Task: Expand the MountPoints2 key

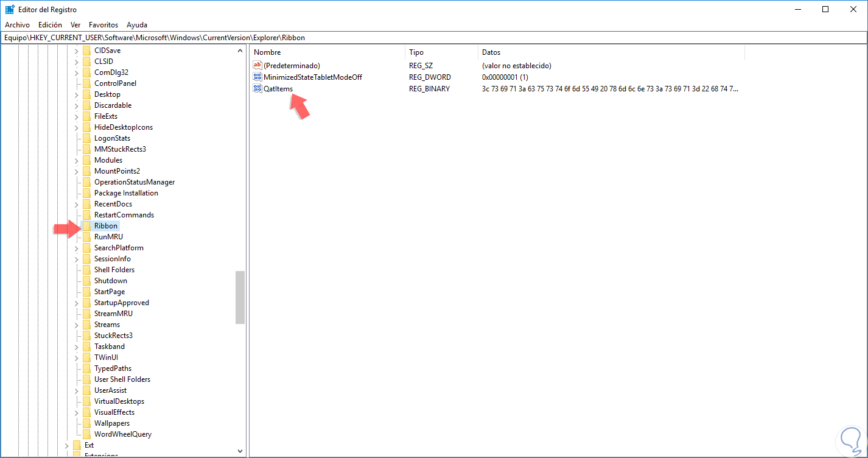Action: [x=77, y=171]
